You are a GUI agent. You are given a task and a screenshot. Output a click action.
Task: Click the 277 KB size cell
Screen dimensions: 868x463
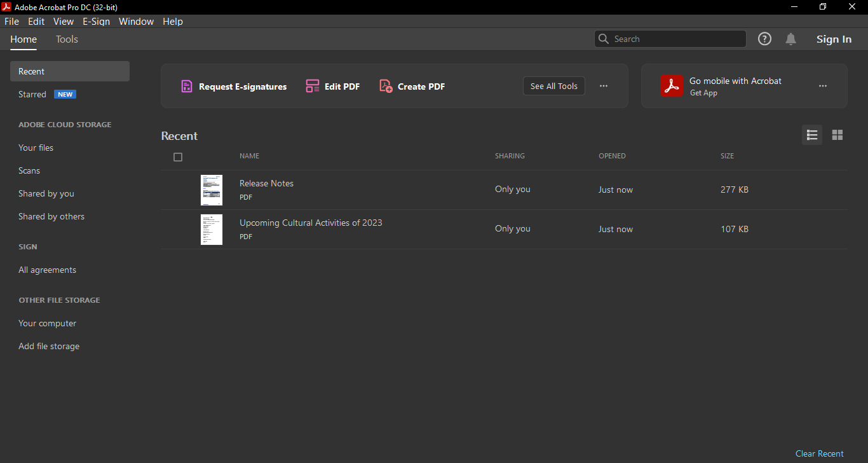click(x=735, y=190)
